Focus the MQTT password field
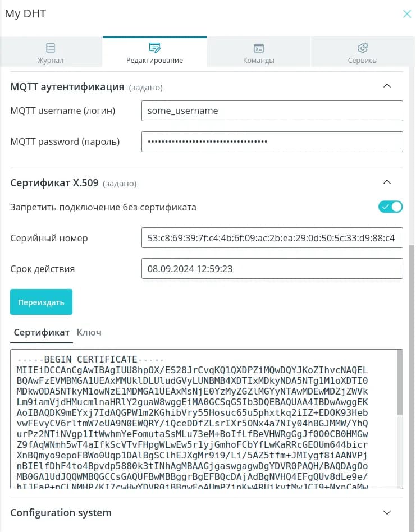 point(272,141)
